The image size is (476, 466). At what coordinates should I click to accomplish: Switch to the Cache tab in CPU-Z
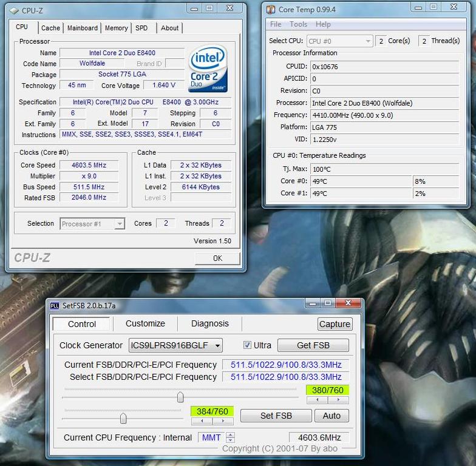click(x=51, y=28)
